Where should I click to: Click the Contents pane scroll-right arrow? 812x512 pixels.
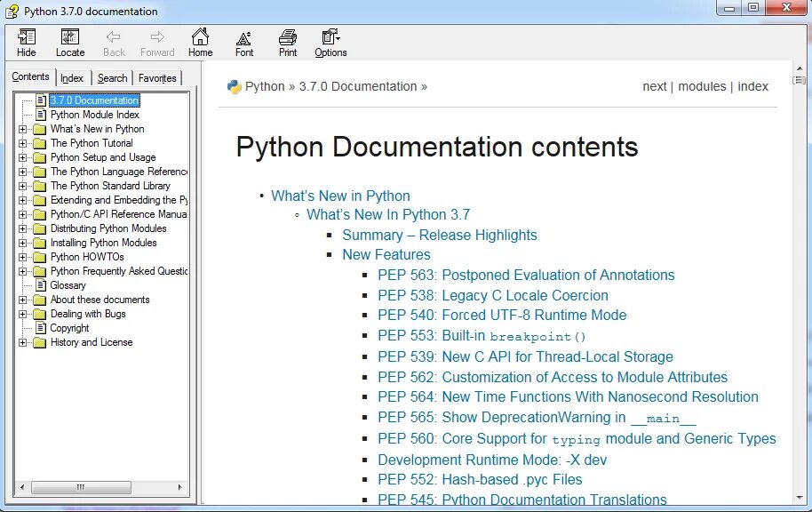pos(179,487)
